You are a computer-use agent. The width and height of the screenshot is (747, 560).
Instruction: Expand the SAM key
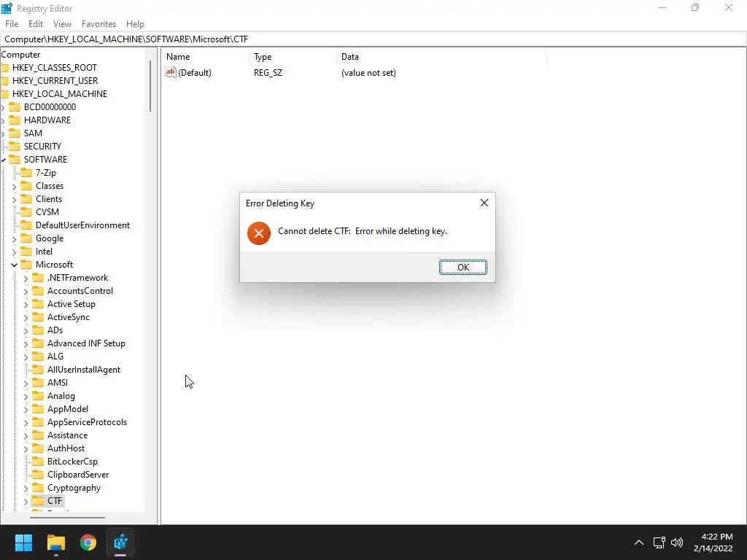(4, 133)
